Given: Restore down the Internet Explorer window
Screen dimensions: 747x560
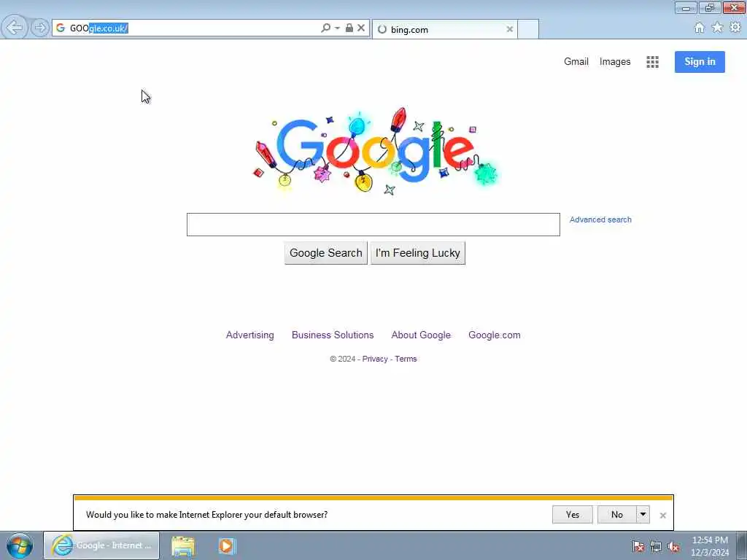Looking at the screenshot, I should [710, 7].
